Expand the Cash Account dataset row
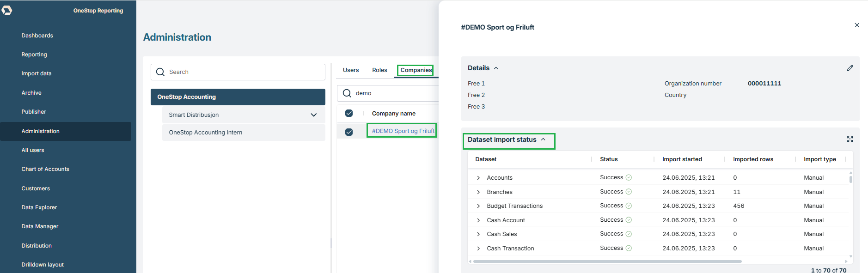Viewport: 868px width, 273px height. (478, 220)
